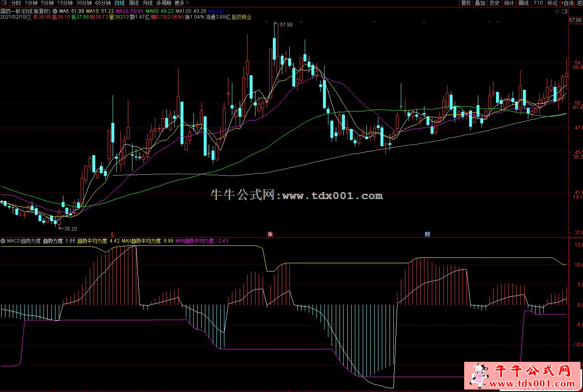
Task: Click the MAX趋势平均力度: 9.99 value
Action: click(147, 241)
